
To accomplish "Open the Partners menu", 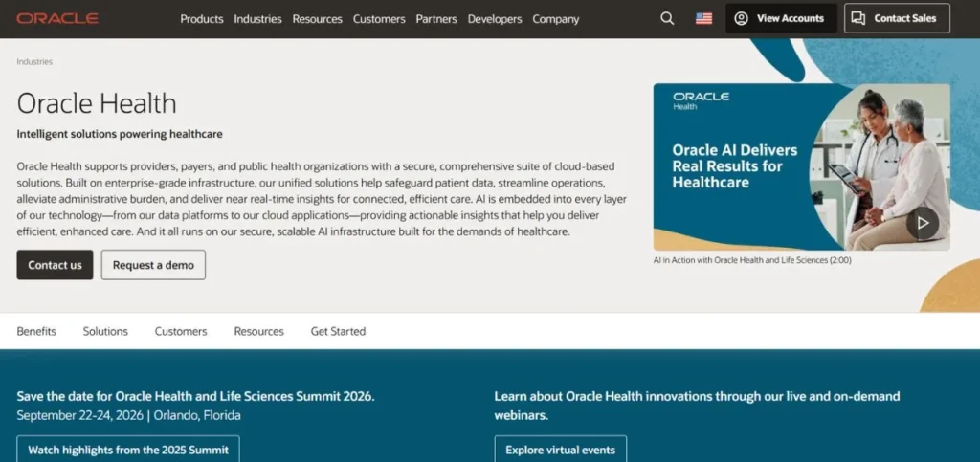I will (x=436, y=19).
